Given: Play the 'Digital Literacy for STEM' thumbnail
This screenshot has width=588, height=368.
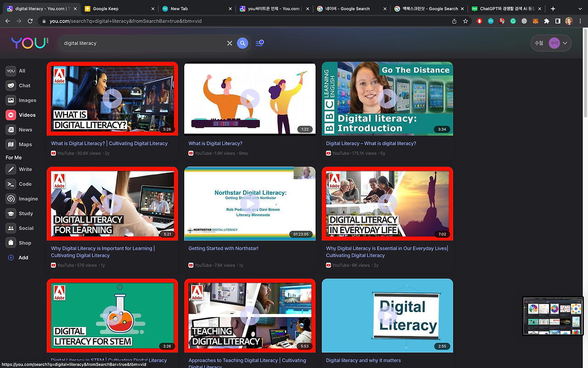Looking at the screenshot, I should click(x=112, y=316).
